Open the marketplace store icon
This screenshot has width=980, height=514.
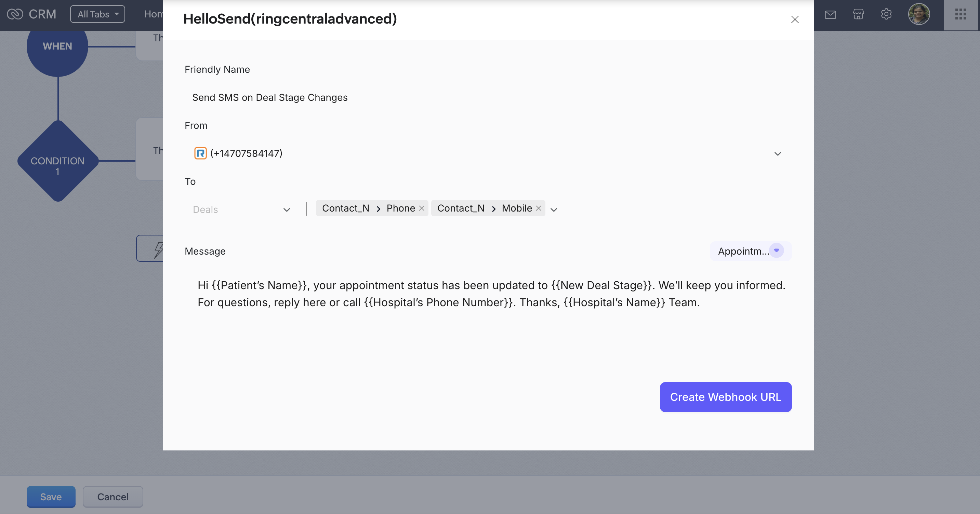point(858,14)
